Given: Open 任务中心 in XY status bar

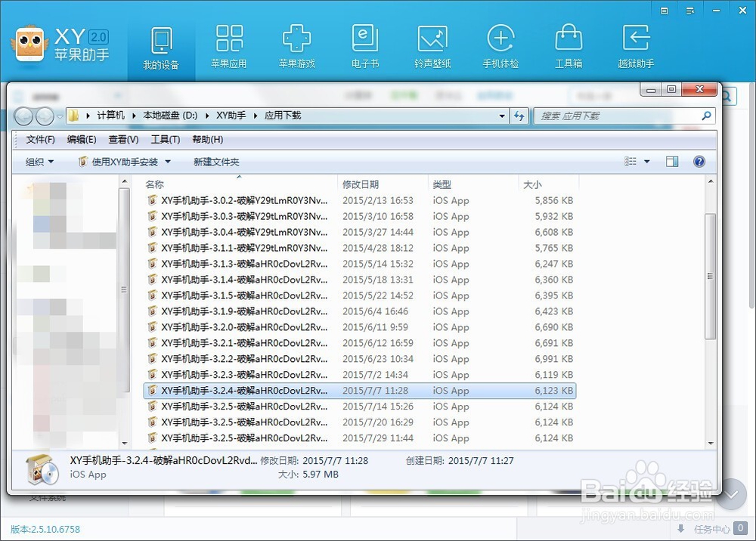Looking at the screenshot, I should (x=711, y=529).
